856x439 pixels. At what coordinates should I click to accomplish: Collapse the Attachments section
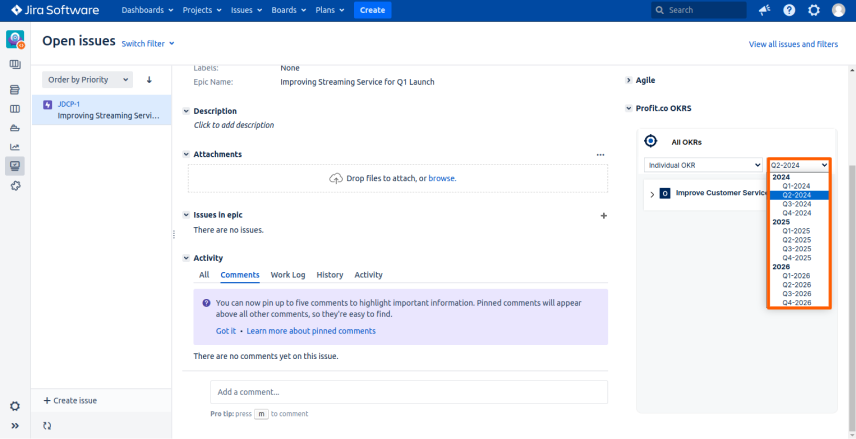tap(186, 155)
